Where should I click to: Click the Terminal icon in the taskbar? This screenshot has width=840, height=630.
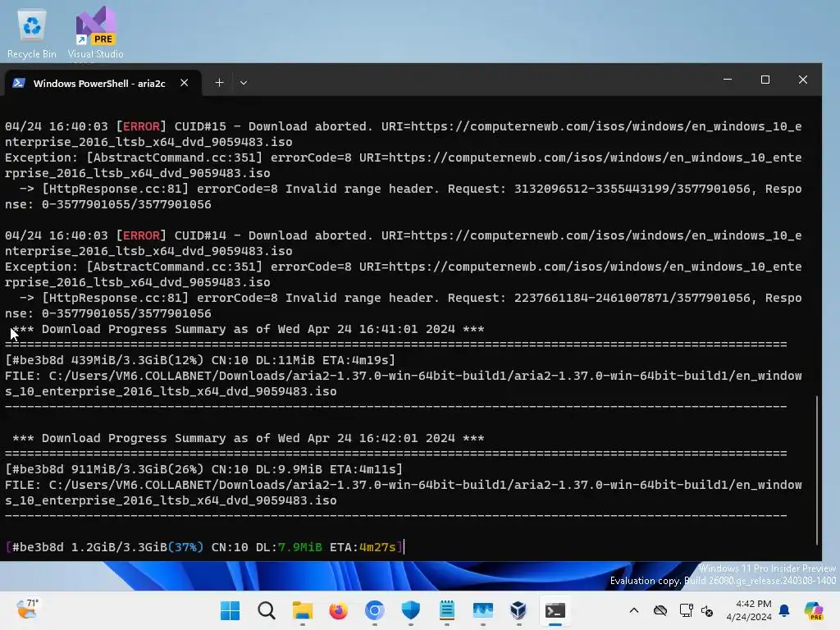pyautogui.click(x=555, y=610)
